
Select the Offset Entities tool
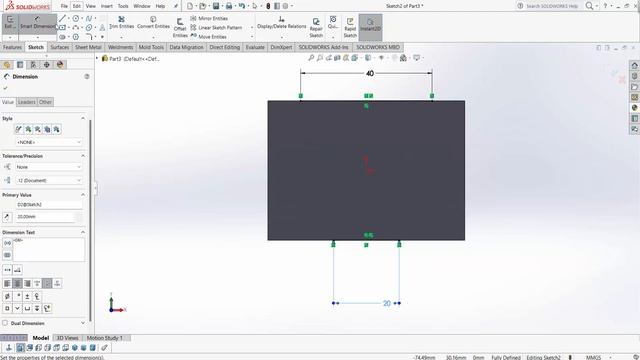click(180, 28)
